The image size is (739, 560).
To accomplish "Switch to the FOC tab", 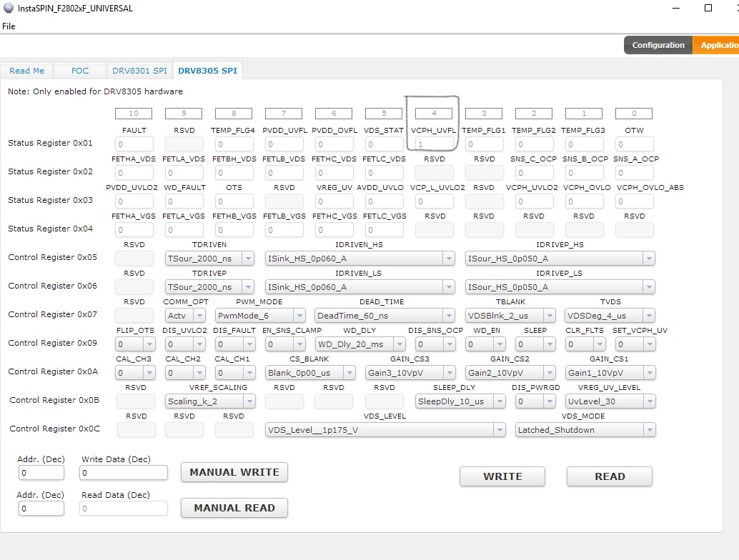I will tap(79, 71).
